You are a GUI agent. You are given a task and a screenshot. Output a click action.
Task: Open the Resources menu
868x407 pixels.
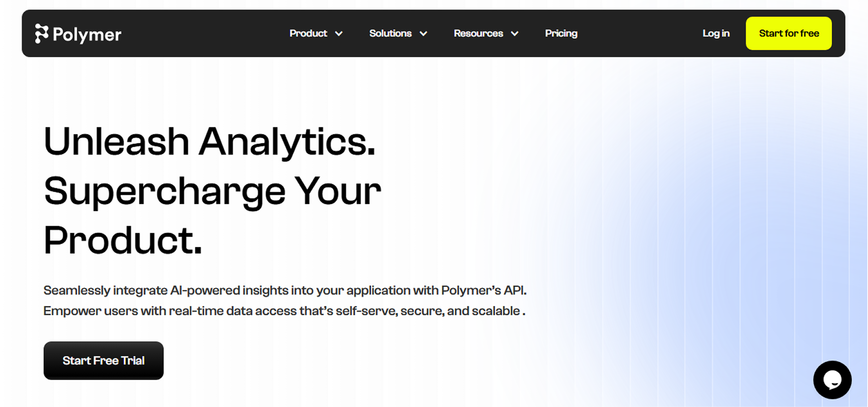click(478, 33)
